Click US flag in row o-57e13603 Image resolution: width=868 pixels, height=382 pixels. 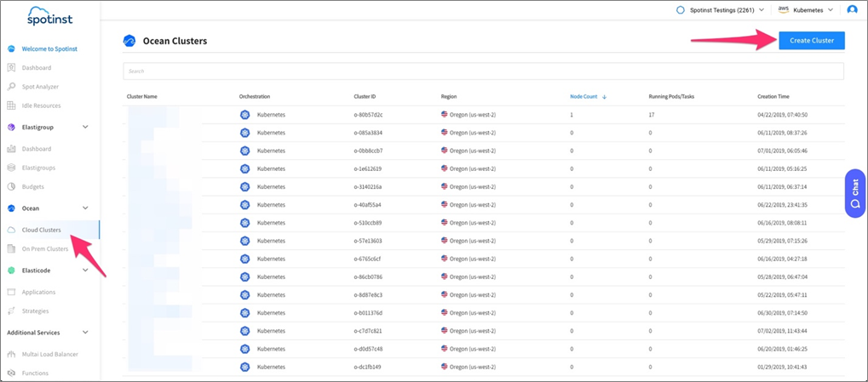click(444, 241)
